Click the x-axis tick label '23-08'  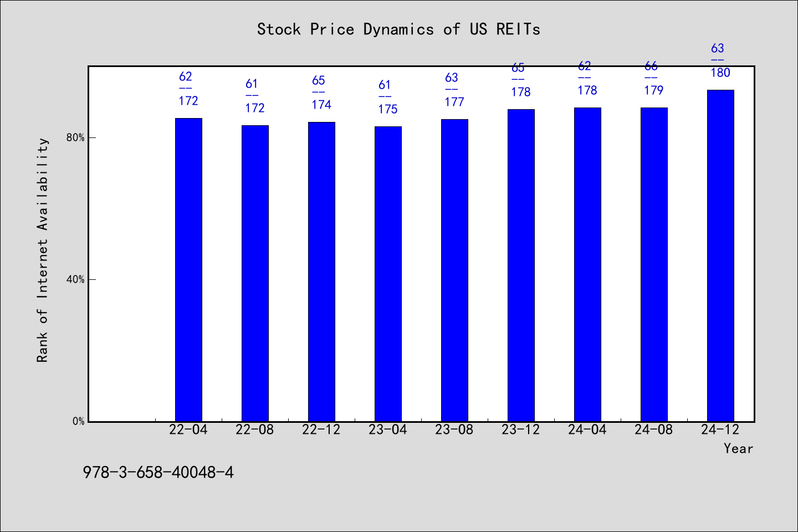(x=454, y=429)
